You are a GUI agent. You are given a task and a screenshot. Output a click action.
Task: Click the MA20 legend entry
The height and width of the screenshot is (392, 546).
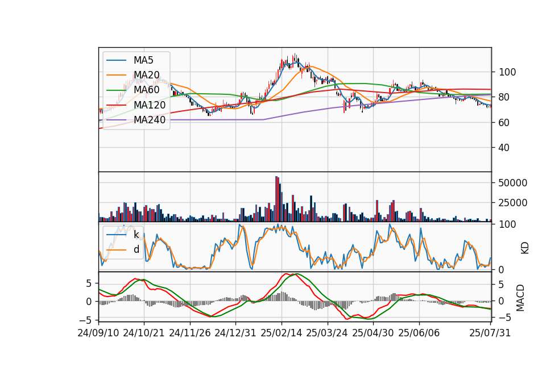click(133, 75)
